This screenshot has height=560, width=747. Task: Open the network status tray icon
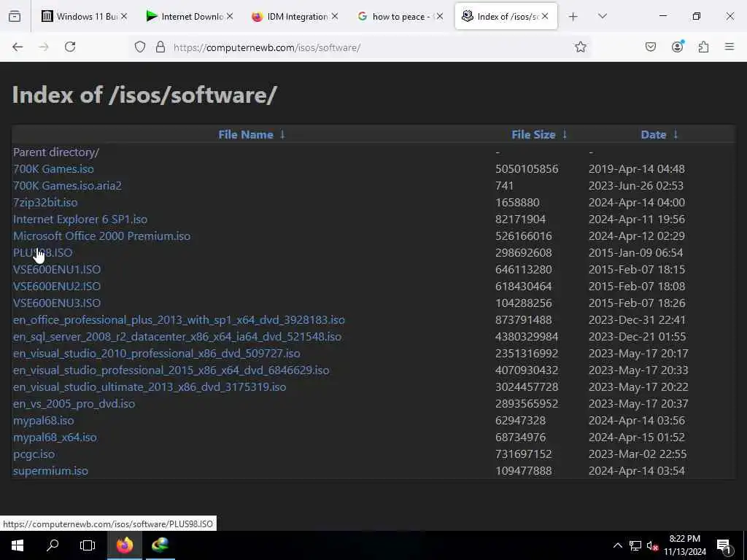(635, 545)
